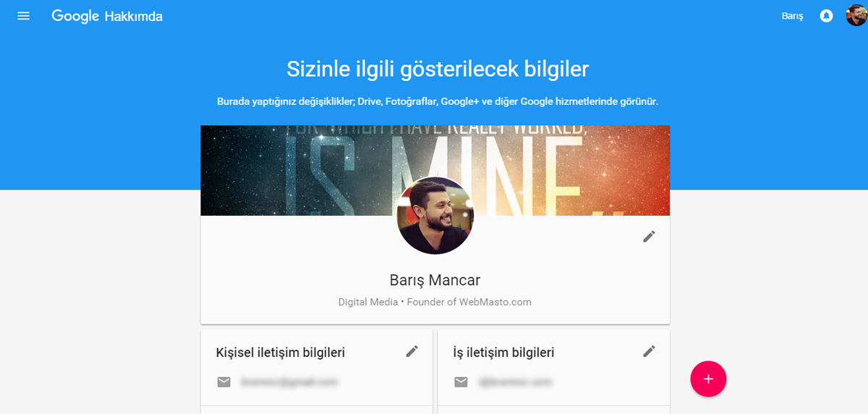Edit İş iletişim bilgileri with pencil
Image resolution: width=868 pixels, height=414 pixels.
coord(649,351)
